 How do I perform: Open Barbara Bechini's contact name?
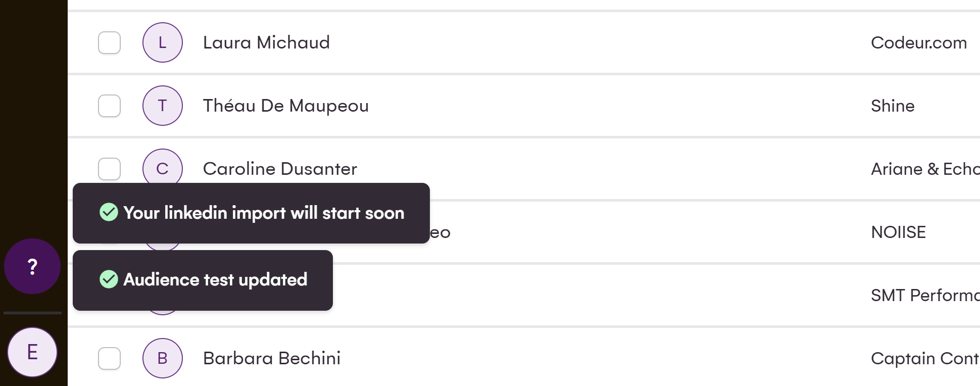[271, 358]
